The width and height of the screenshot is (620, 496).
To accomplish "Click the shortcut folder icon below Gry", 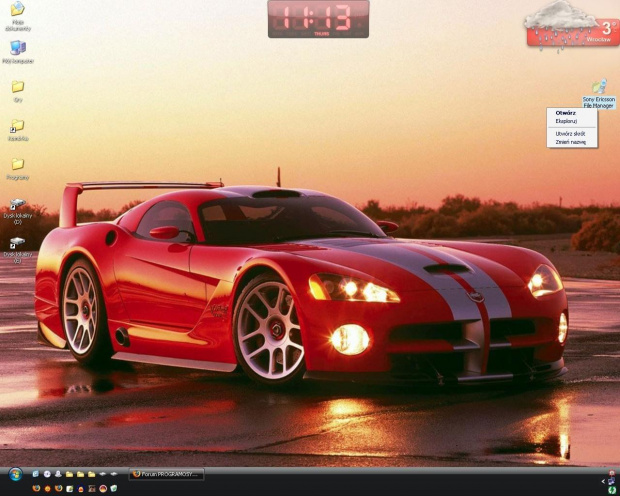I will pyautogui.click(x=17, y=126).
